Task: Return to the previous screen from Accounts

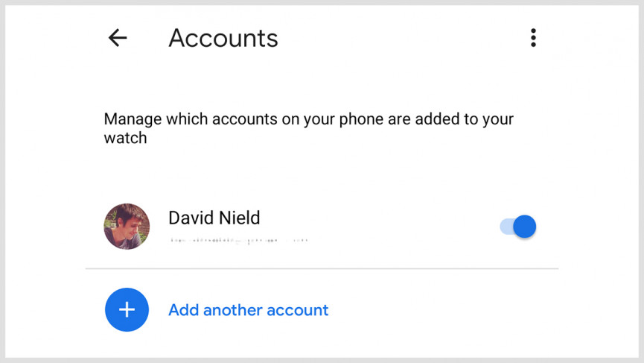Action: tap(118, 38)
